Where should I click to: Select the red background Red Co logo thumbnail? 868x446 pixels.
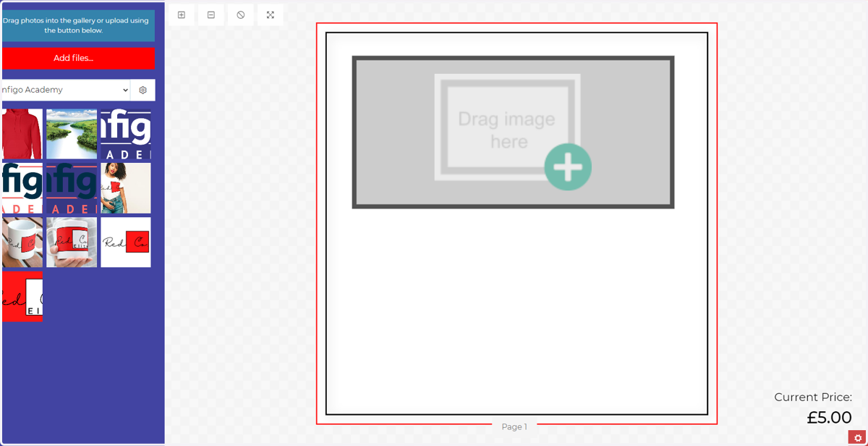click(x=22, y=297)
